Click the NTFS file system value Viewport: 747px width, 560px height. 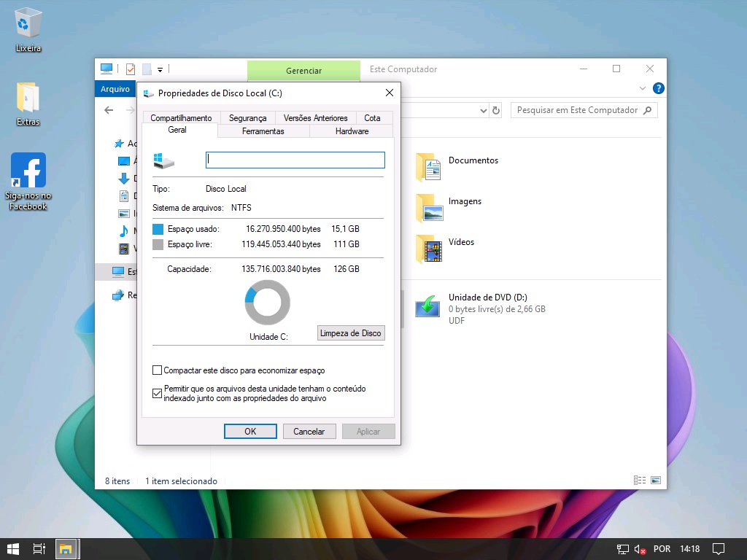click(x=241, y=208)
